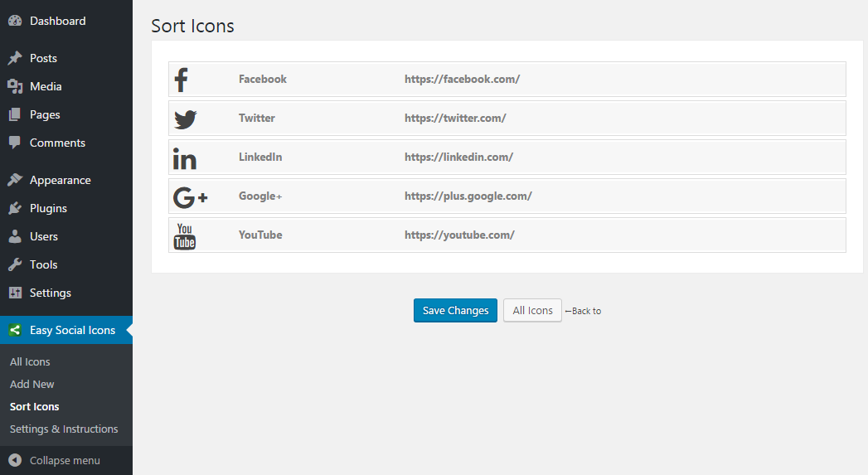Open the Users menu
This screenshot has width=868, height=475.
(44, 236)
